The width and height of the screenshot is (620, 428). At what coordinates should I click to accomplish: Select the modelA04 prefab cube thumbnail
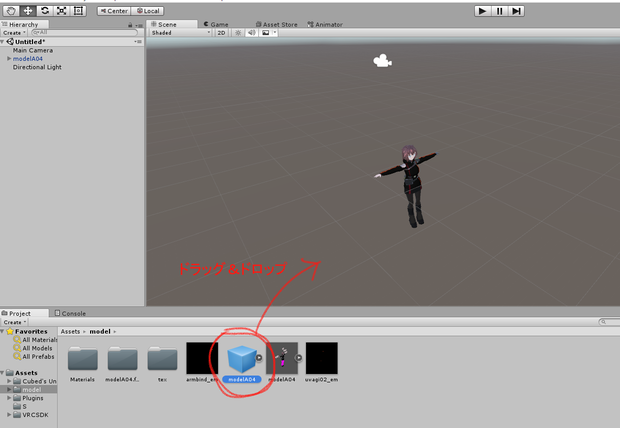242,358
